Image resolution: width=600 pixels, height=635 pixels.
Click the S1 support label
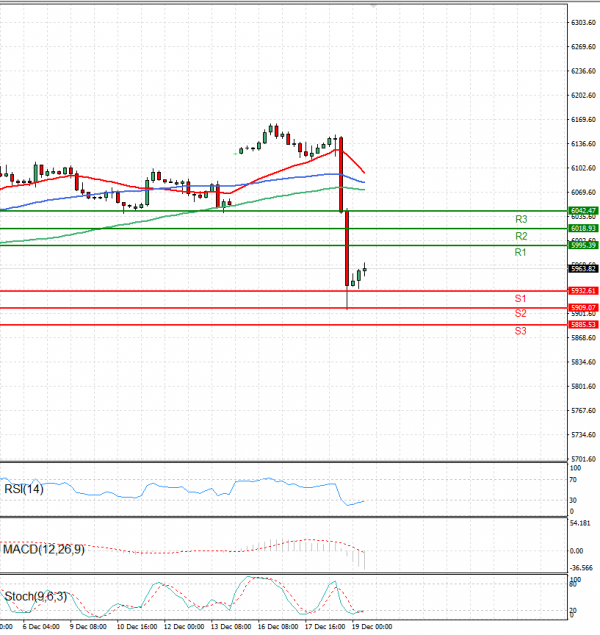[x=520, y=299]
